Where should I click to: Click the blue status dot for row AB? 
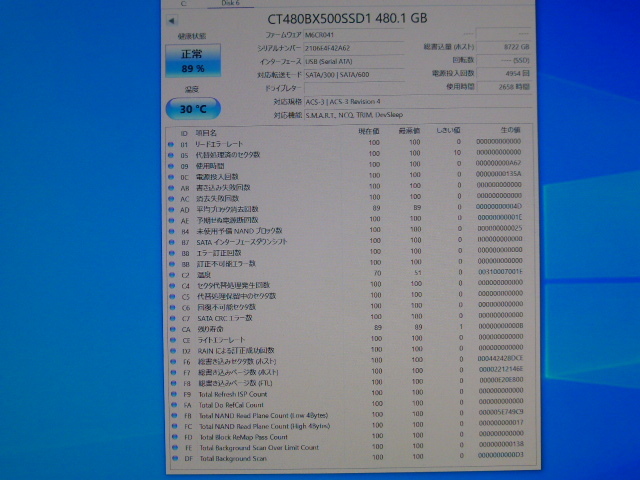tap(171, 188)
